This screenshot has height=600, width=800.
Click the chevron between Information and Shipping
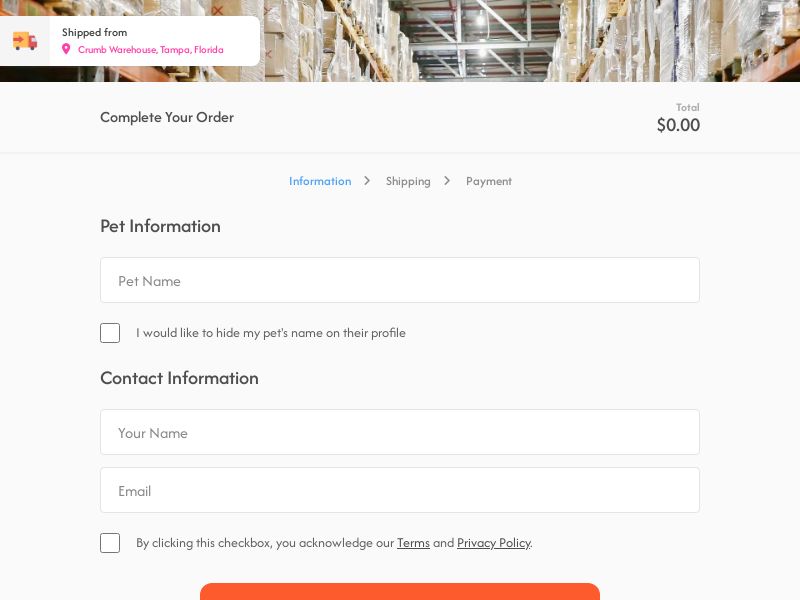pos(367,181)
